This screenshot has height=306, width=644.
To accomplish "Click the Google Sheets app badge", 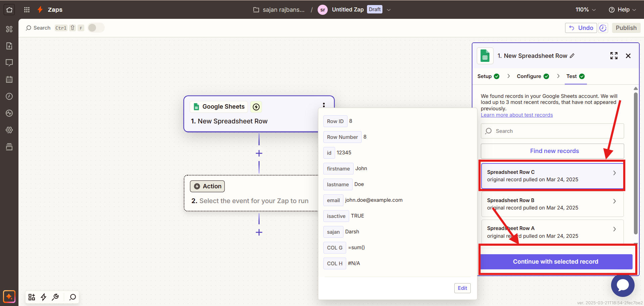I will tap(219, 107).
